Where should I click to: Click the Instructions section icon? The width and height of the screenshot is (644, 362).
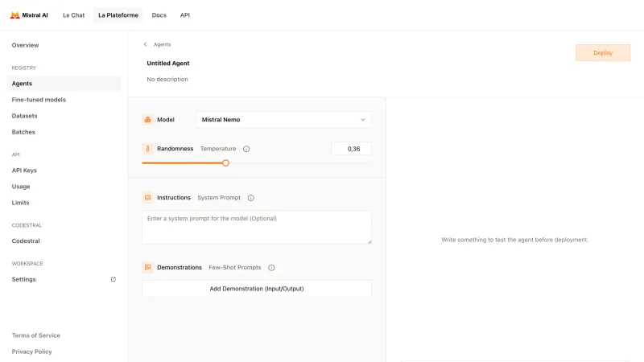point(148,197)
